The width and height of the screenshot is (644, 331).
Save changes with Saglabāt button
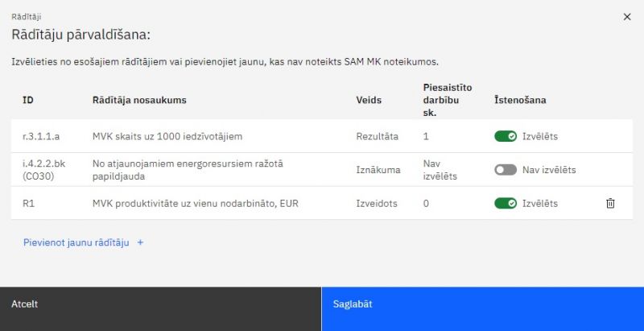482,304
